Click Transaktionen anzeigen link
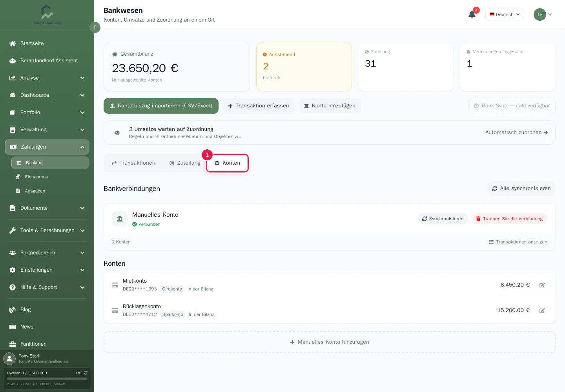This screenshot has height=392, width=565. (x=518, y=242)
